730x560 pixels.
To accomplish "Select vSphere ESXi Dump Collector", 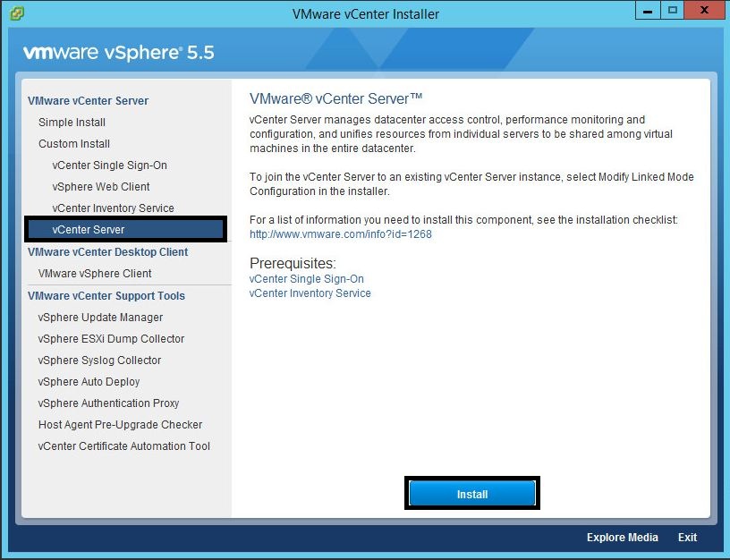I will pos(111,339).
